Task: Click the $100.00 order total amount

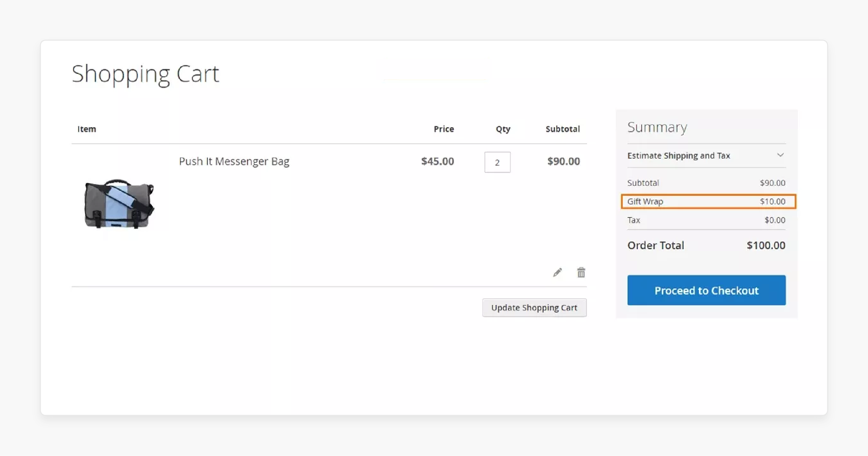Action: coord(766,245)
